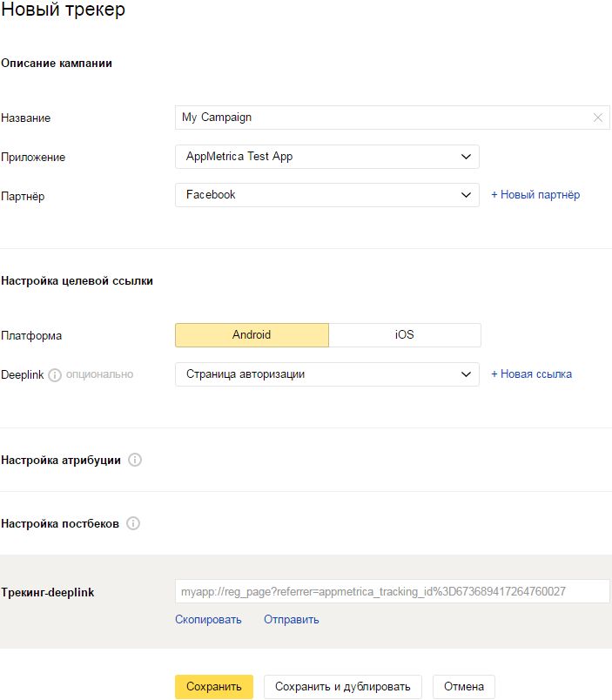Screen dimensions: 612x700
Task: Clear campaign name with the X icon
Action: click(x=596, y=118)
